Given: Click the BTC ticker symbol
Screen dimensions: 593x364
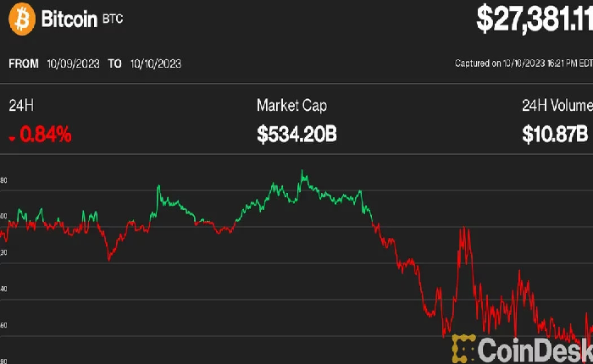Looking at the screenshot, I should pos(113,19).
